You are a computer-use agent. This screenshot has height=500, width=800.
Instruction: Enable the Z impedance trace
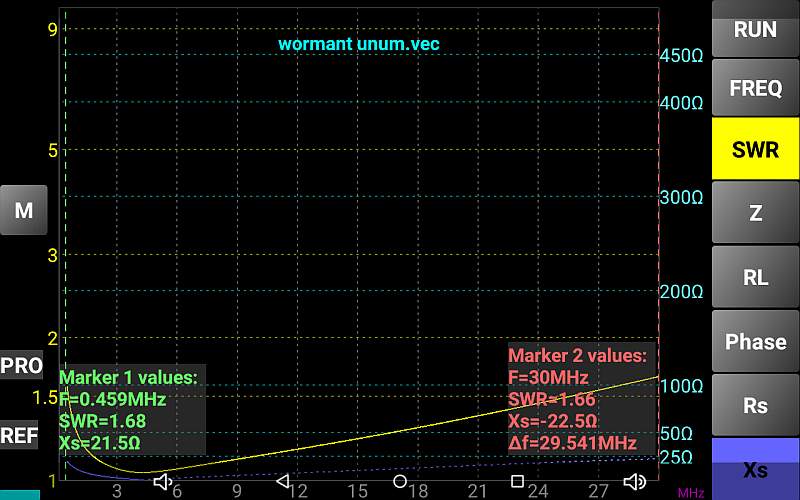tap(755, 213)
